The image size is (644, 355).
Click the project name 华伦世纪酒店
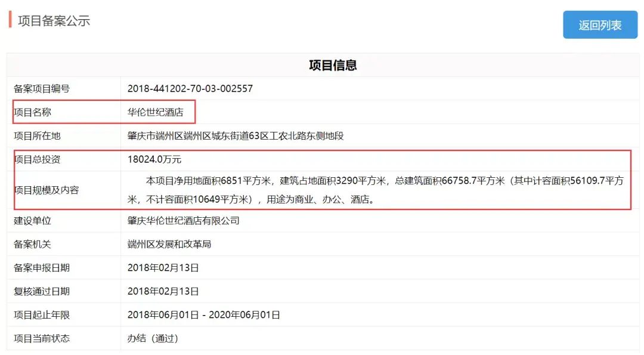(x=156, y=112)
